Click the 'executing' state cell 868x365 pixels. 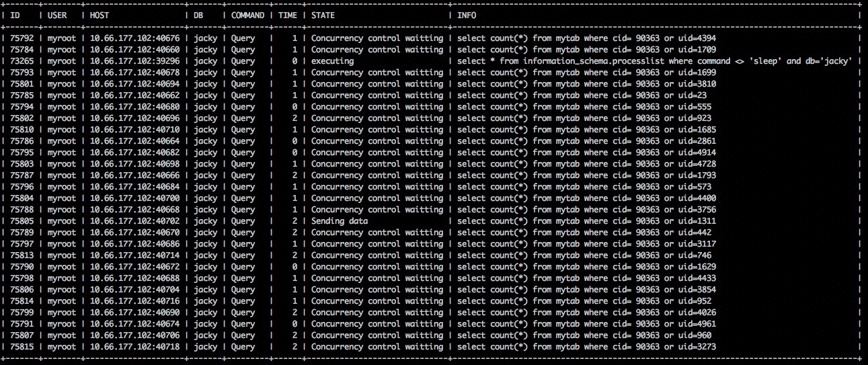pos(332,61)
